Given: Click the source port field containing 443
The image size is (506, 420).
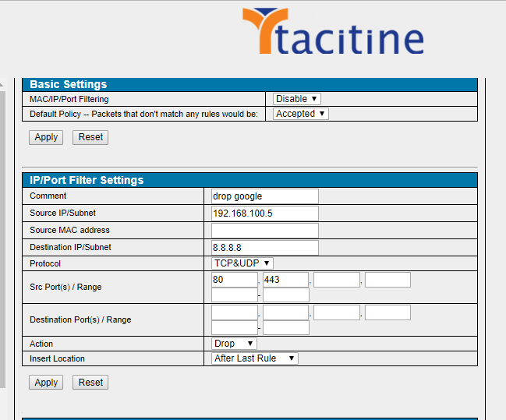Looking at the screenshot, I should [285, 280].
